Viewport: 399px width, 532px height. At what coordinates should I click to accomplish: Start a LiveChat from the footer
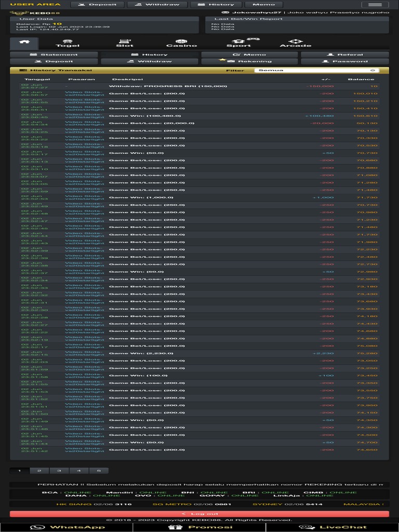pyautogui.click(x=332, y=527)
